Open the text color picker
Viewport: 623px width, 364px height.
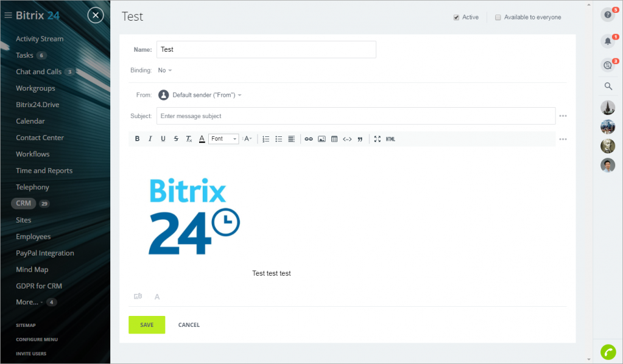(202, 139)
